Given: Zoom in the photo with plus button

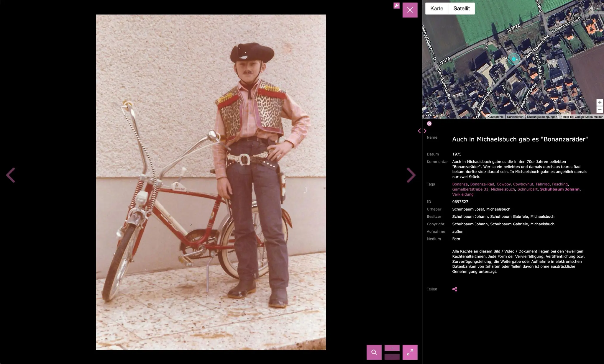Looking at the screenshot, I should (x=392, y=348).
